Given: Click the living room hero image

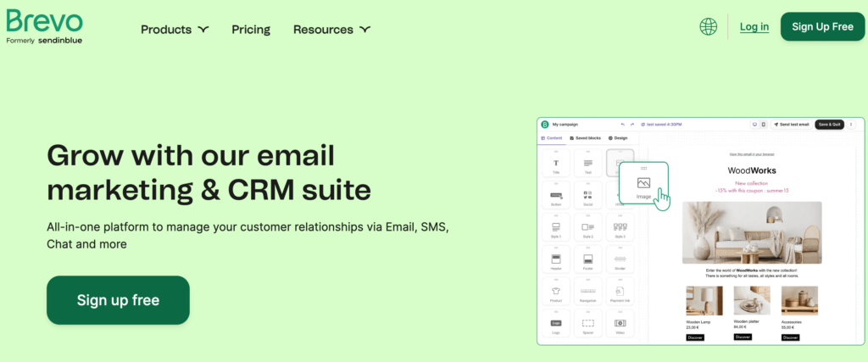Looking at the screenshot, I should (x=752, y=232).
